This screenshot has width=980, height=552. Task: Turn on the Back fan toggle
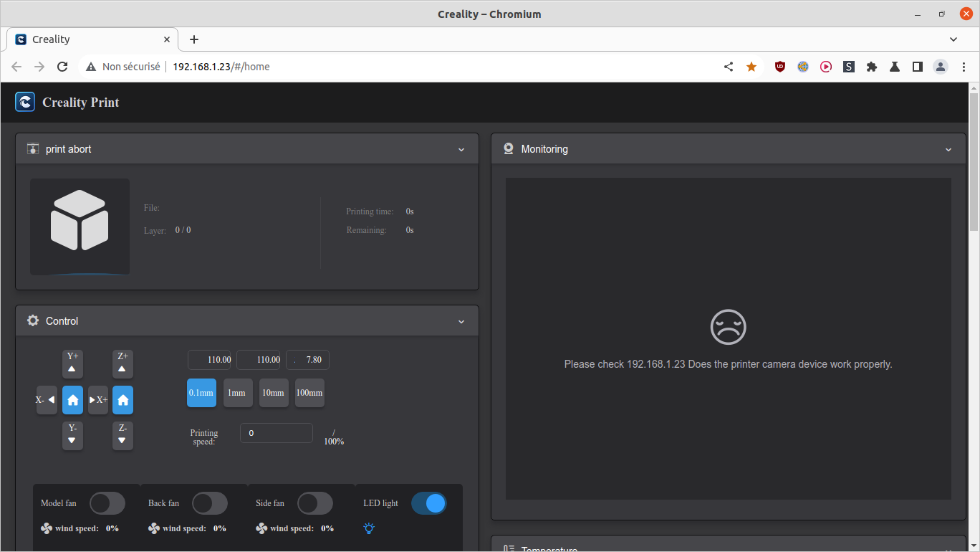pos(210,503)
